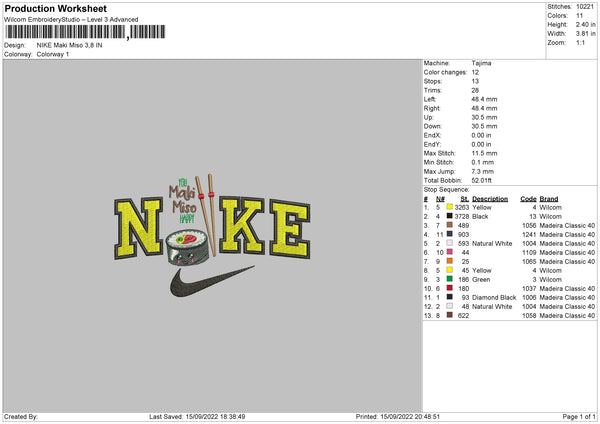Viewport: 600px width, 424px height.
Task: Click the Zoom value 1:1
Action: 580,42
